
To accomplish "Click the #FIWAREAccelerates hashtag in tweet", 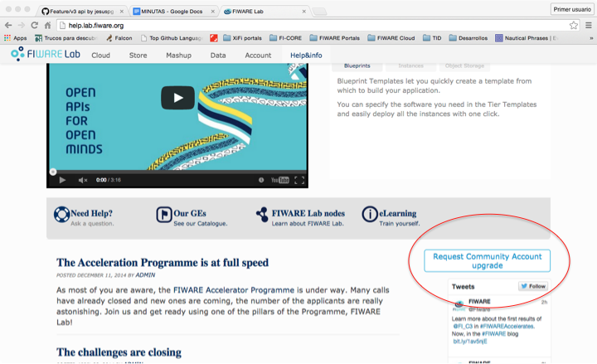I will (x=507, y=327).
